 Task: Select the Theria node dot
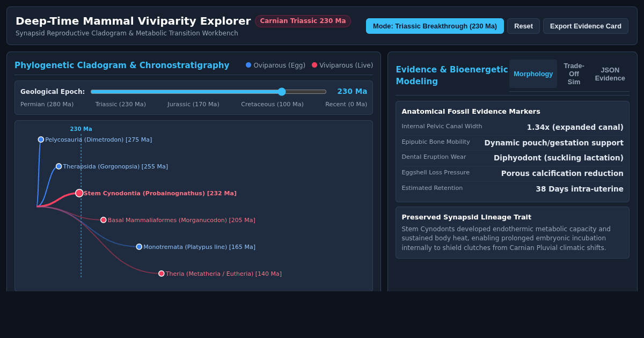coord(162,274)
